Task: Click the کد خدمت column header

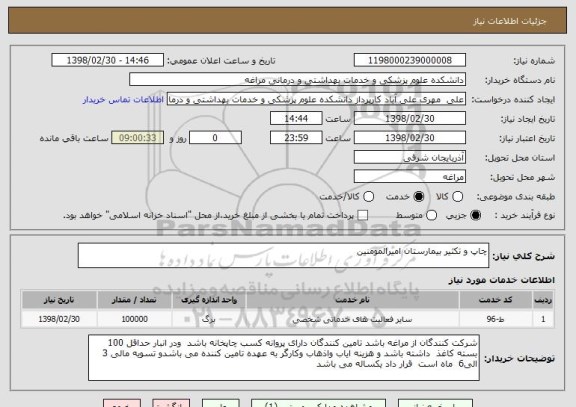Action: point(495,300)
